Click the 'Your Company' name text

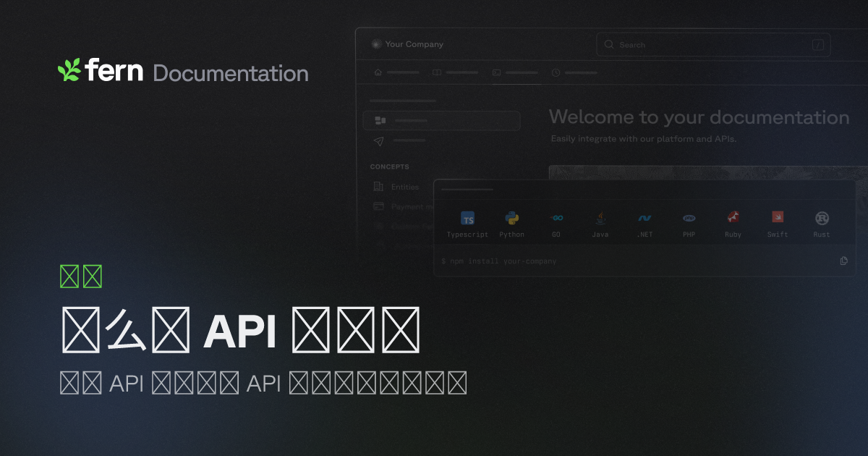[414, 44]
